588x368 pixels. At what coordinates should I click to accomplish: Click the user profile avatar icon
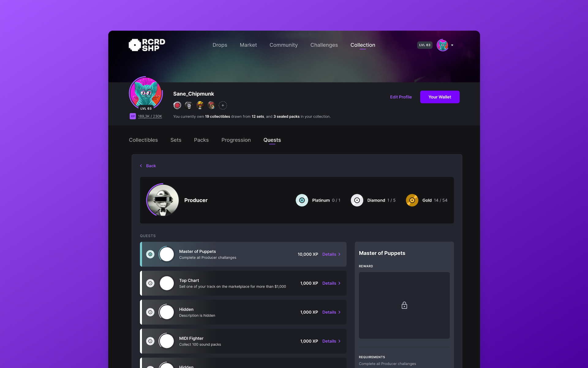(x=443, y=45)
